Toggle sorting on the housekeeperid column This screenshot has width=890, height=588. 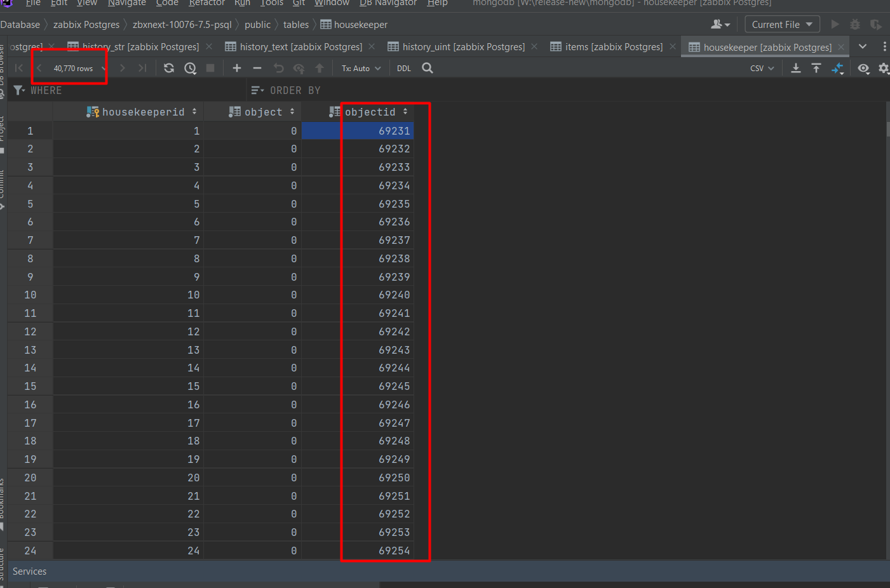(194, 112)
